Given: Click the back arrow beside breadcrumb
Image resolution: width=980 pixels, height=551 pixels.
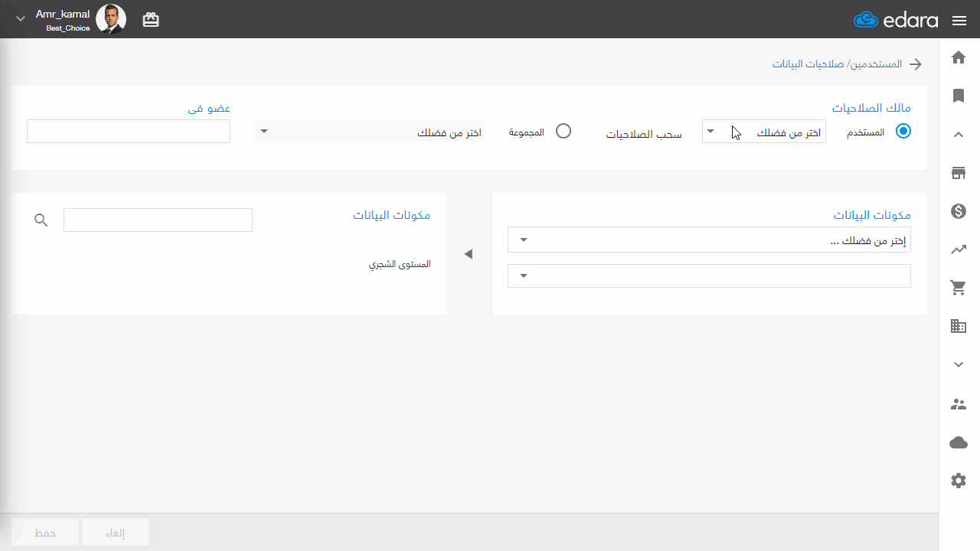Looking at the screenshot, I should click(x=915, y=64).
